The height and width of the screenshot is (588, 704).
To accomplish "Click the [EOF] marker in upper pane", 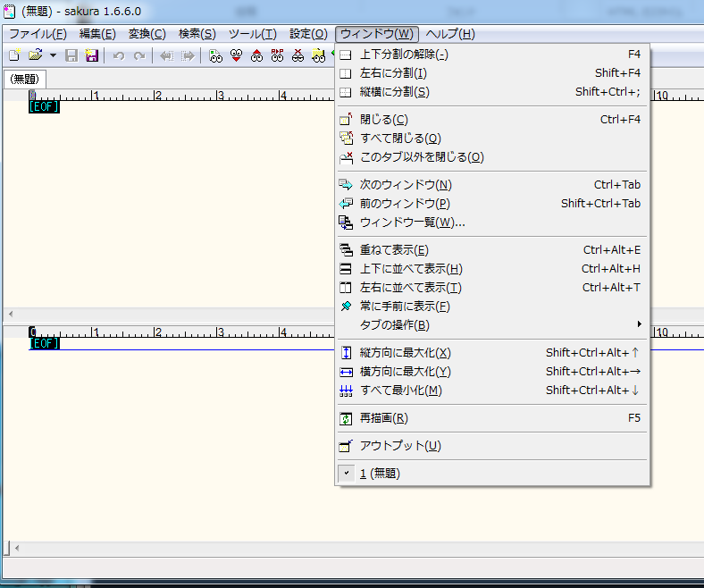I will point(44,107).
